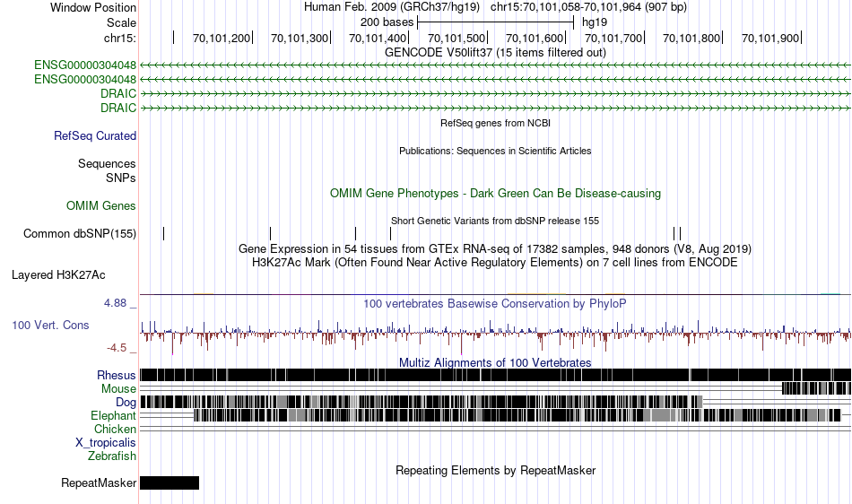Image resolution: width=852 pixels, height=504 pixels.
Task: Click the X_tropicalis alignment label
Action: click(x=106, y=443)
